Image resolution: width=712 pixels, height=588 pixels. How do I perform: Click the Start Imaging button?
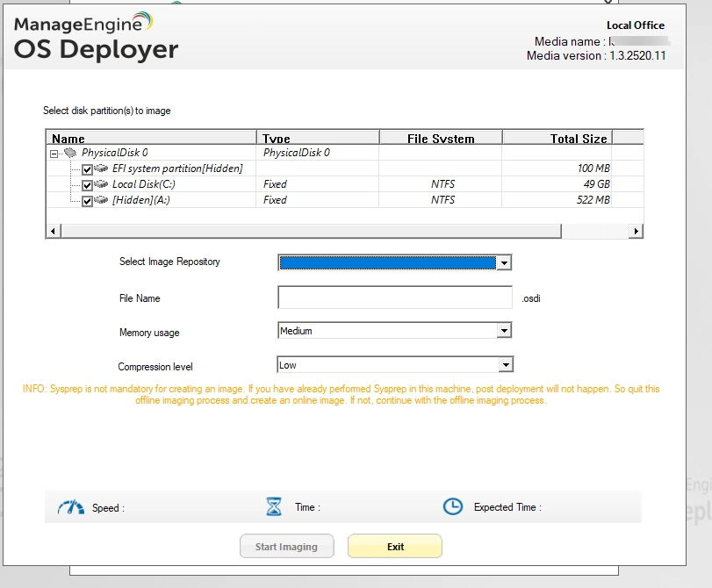286,546
